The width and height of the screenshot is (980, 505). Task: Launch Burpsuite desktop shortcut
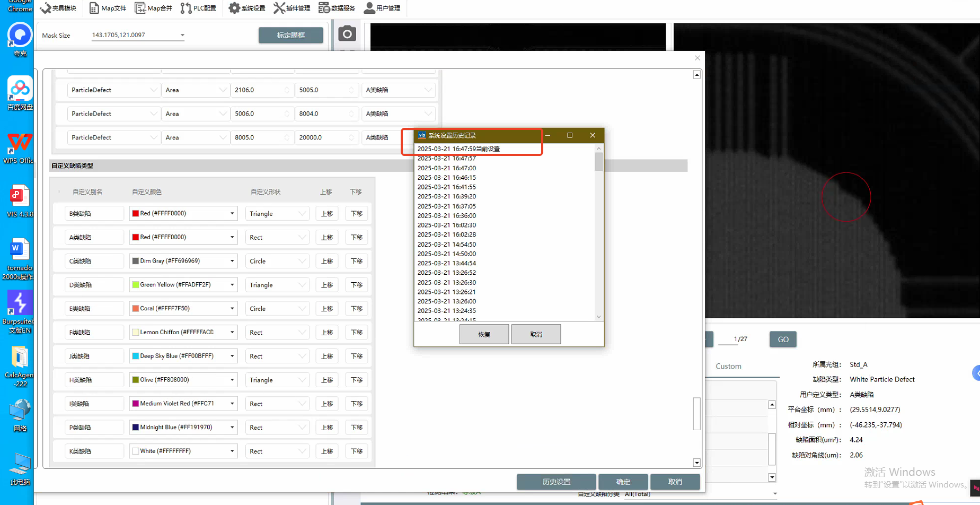coord(19,312)
